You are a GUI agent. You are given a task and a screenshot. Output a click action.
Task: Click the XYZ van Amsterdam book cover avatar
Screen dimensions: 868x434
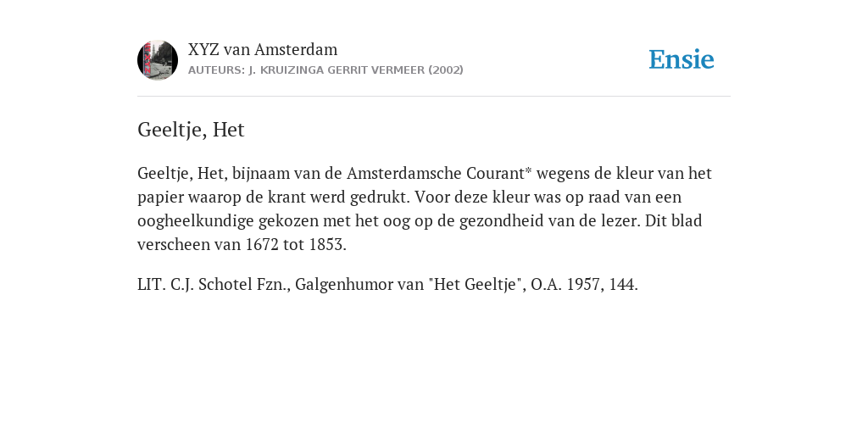point(158,60)
